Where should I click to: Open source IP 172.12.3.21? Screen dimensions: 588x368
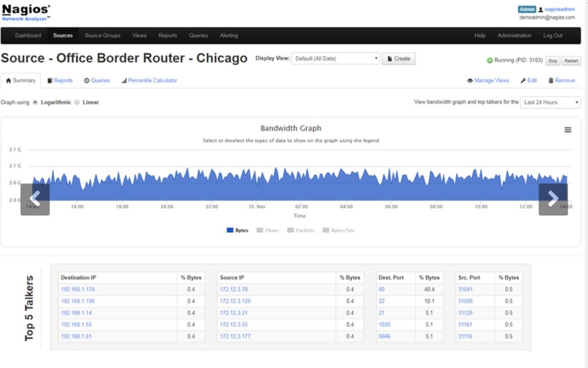tap(234, 313)
